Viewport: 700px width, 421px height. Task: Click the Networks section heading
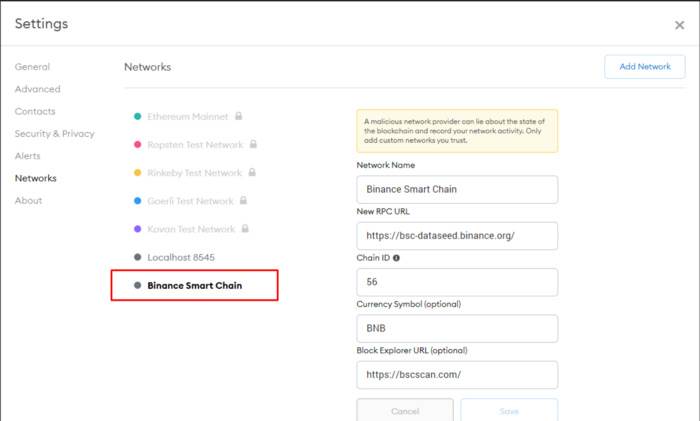point(148,67)
